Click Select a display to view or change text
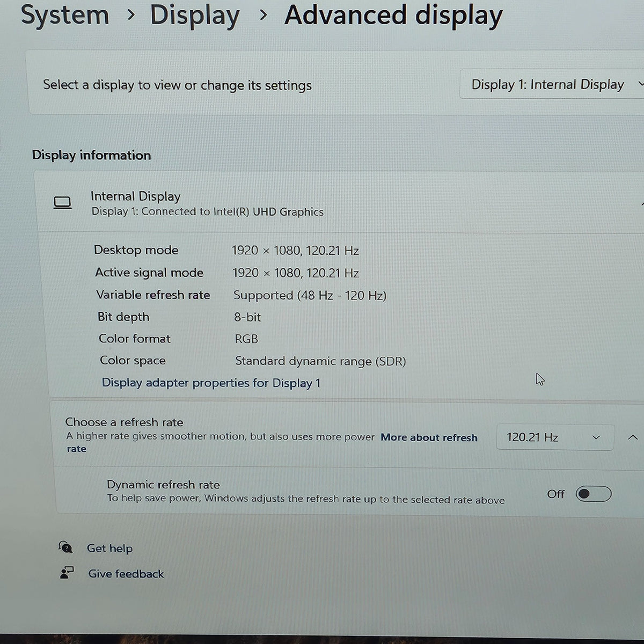644x644 pixels. (x=177, y=85)
